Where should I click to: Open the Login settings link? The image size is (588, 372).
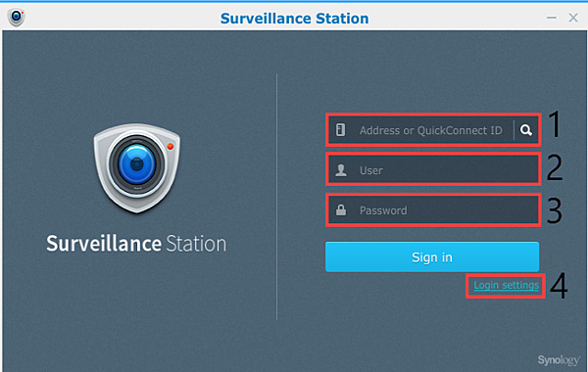coord(507,286)
